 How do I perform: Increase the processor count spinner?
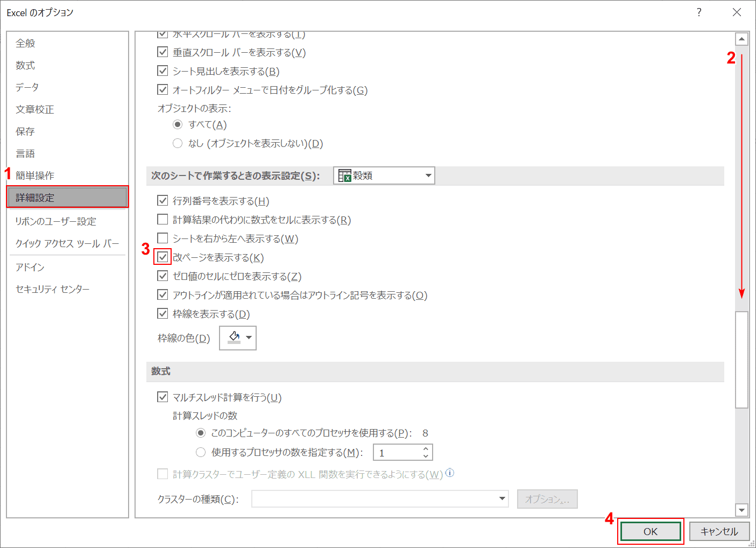pyautogui.click(x=426, y=448)
